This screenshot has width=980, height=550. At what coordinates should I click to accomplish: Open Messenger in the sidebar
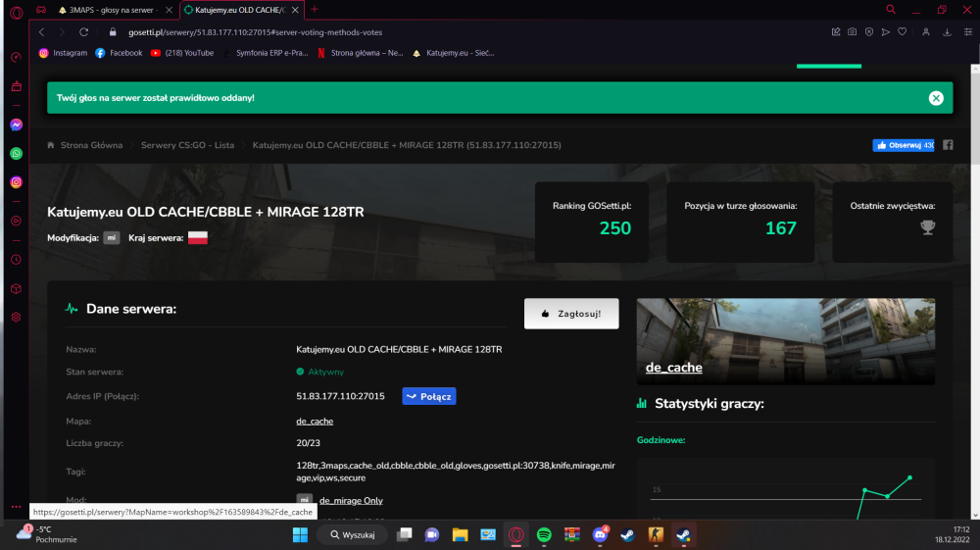[x=17, y=125]
